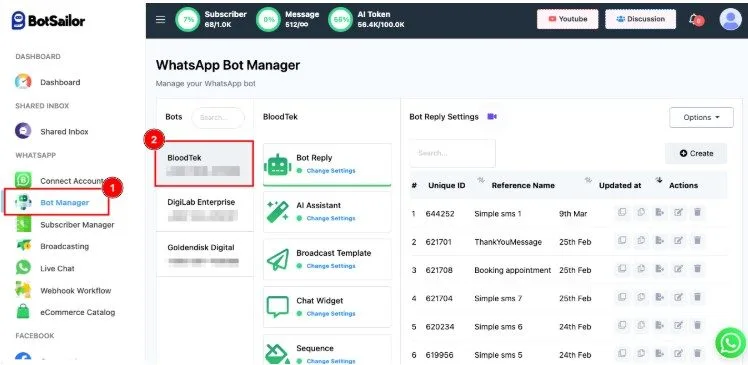Open the Bot Reply card
The image size is (748, 365).
pos(327,164)
